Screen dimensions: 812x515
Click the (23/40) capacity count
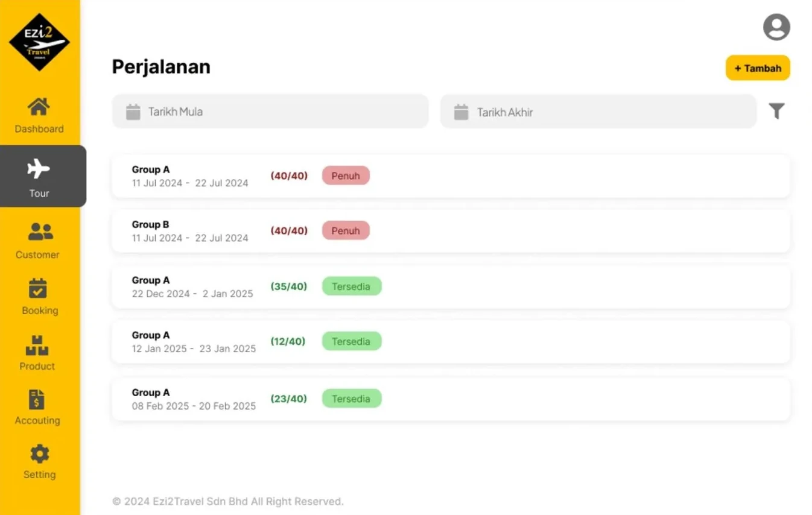coord(289,399)
